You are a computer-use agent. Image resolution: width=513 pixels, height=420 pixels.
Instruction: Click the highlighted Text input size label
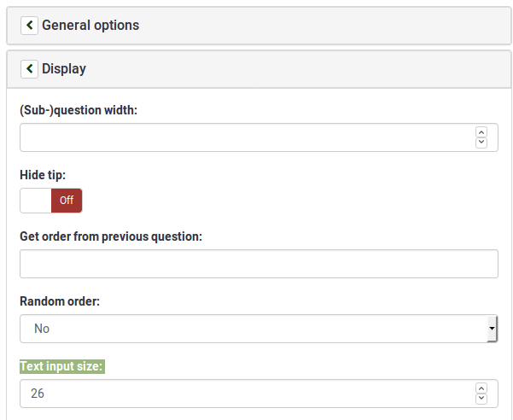(61, 366)
